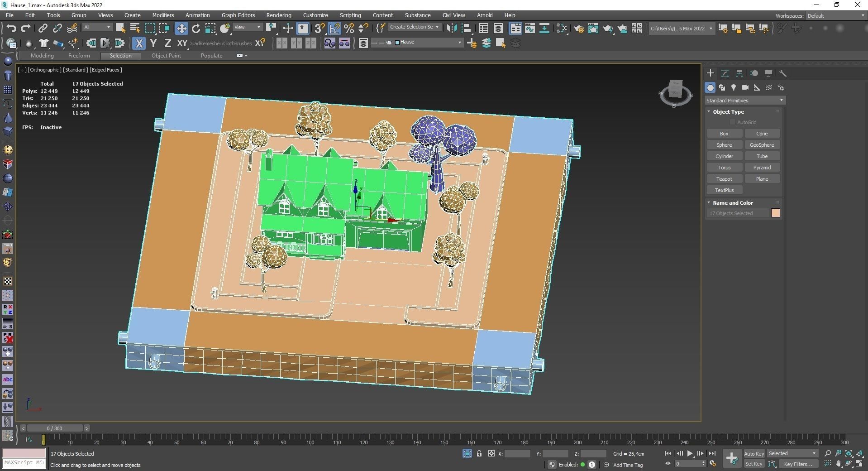This screenshot has height=471, width=868.
Task: Toggle Auto Key animation mode
Action: [x=754, y=453]
